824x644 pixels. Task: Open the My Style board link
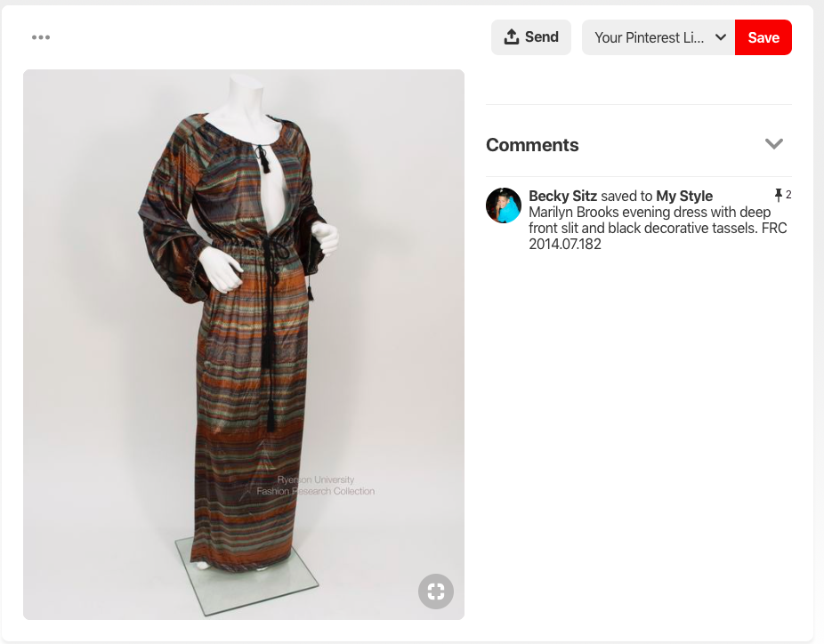684,196
